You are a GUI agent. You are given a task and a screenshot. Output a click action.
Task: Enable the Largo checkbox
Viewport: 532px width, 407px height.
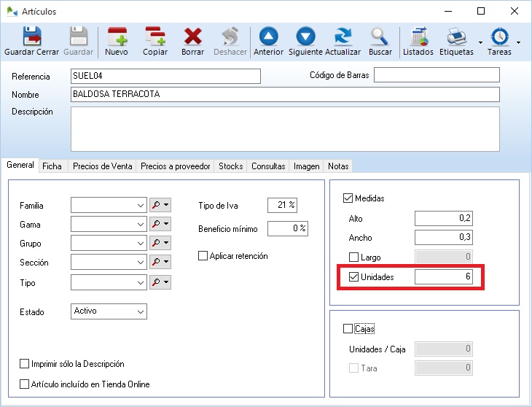click(354, 257)
